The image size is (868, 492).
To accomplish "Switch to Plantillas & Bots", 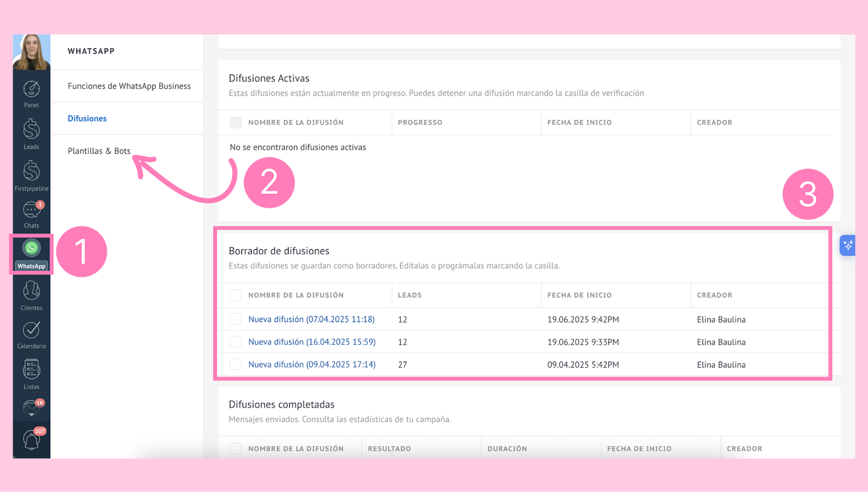I will (x=99, y=151).
